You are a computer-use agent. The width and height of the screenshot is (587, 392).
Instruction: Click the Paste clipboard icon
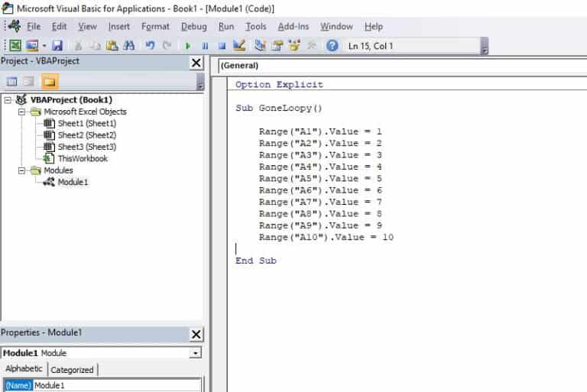point(112,46)
